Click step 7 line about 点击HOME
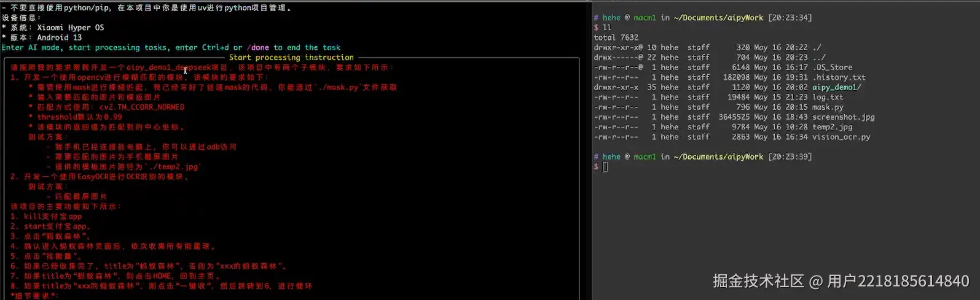This screenshot has width=980, height=300. coord(117,276)
